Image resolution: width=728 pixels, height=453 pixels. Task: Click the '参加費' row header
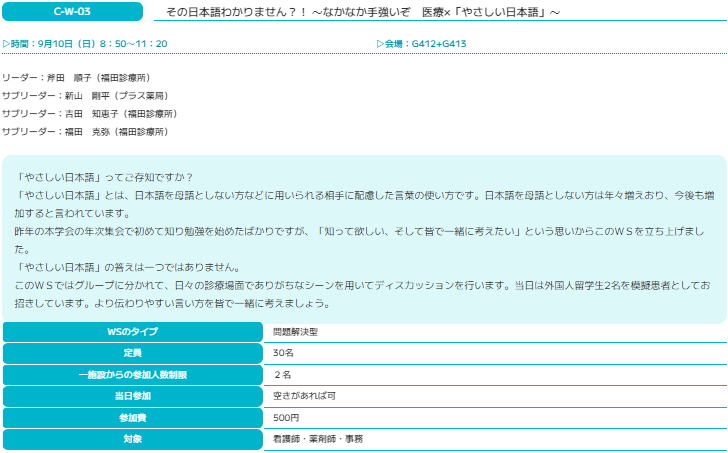point(133,418)
